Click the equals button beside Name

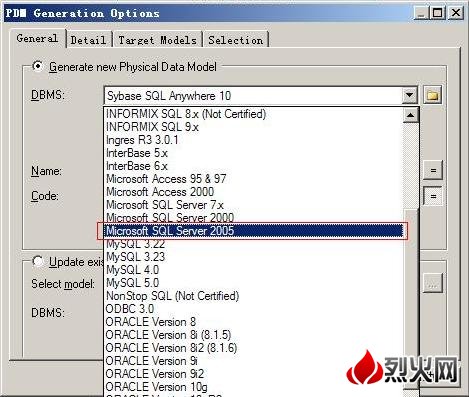click(433, 170)
